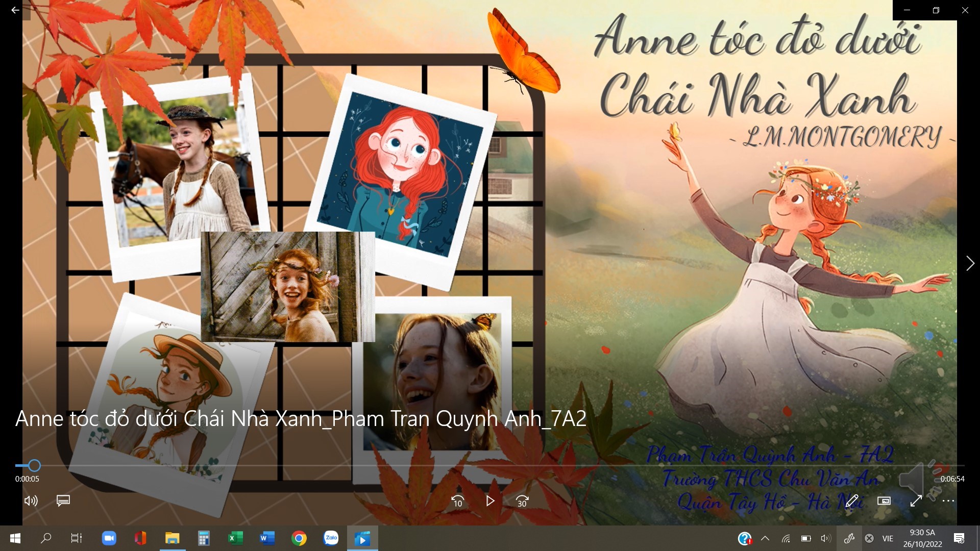Click the back arrow in top-left

(15, 10)
